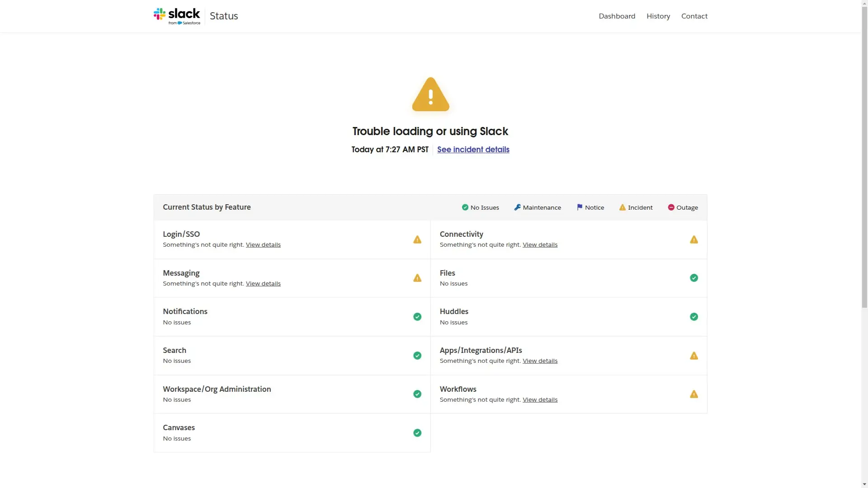Click the page vertical scrollbar thumb

pos(864,157)
